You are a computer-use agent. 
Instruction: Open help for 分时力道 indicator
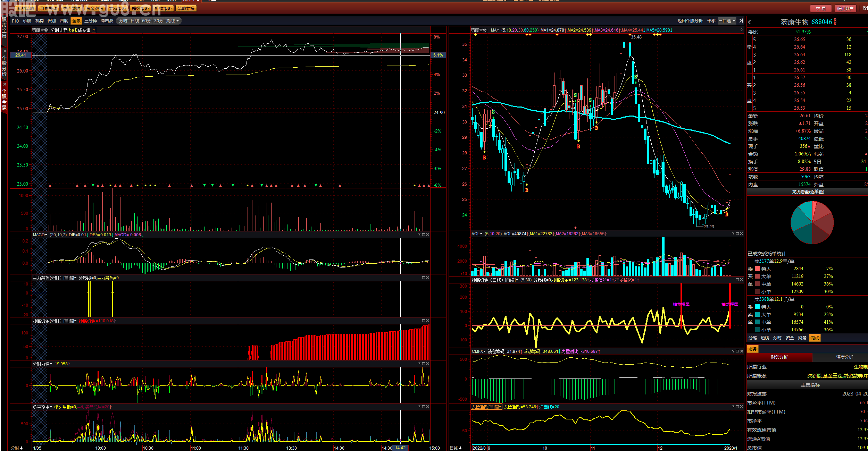pos(419,364)
